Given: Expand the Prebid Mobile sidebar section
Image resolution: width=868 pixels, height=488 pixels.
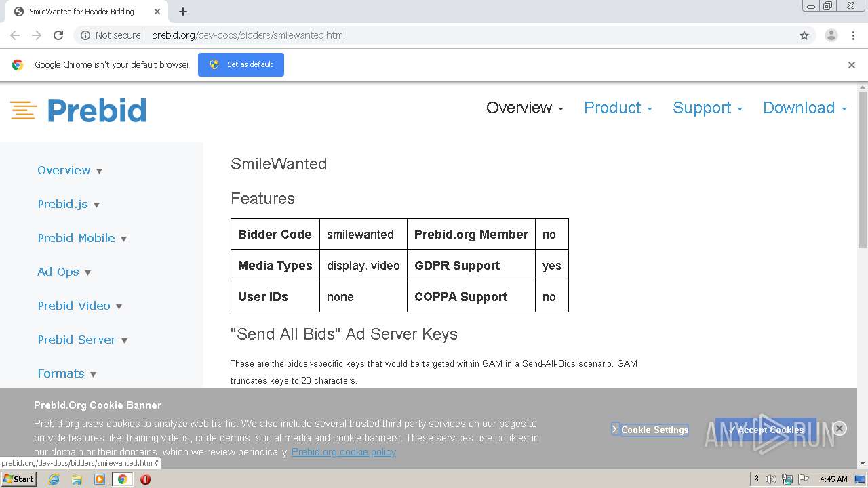Looking at the screenshot, I should click(x=82, y=238).
